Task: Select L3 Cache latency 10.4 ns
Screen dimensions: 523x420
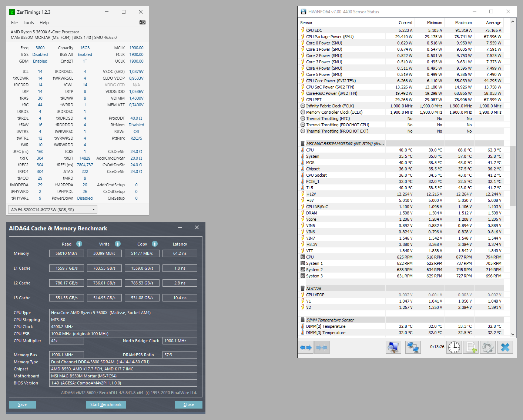Action: coord(180,298)
